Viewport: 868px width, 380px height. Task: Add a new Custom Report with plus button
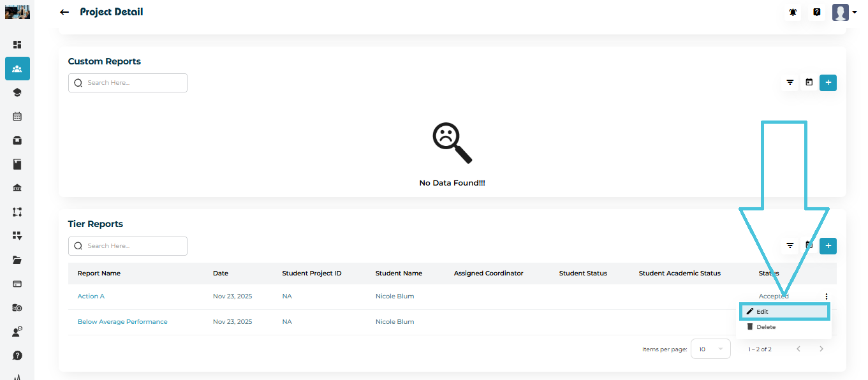(x=828, y=82)
